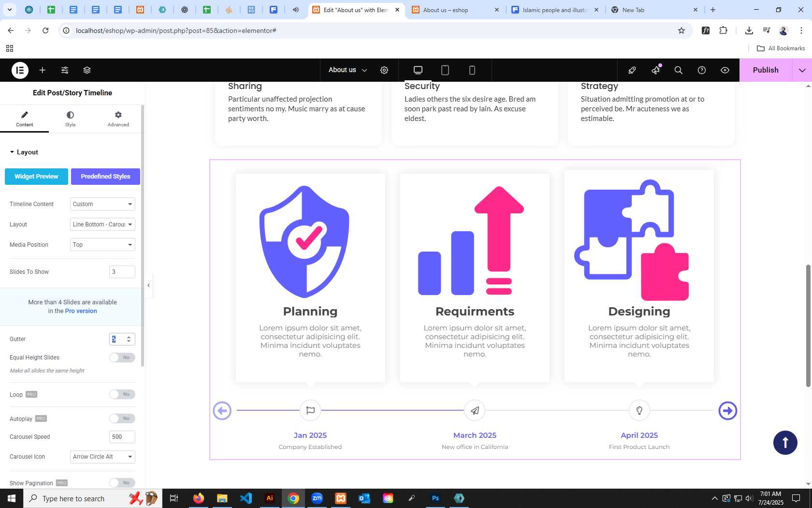Open a new browser tab
This screenshot has height=508, width=812.
coord(713,10)
